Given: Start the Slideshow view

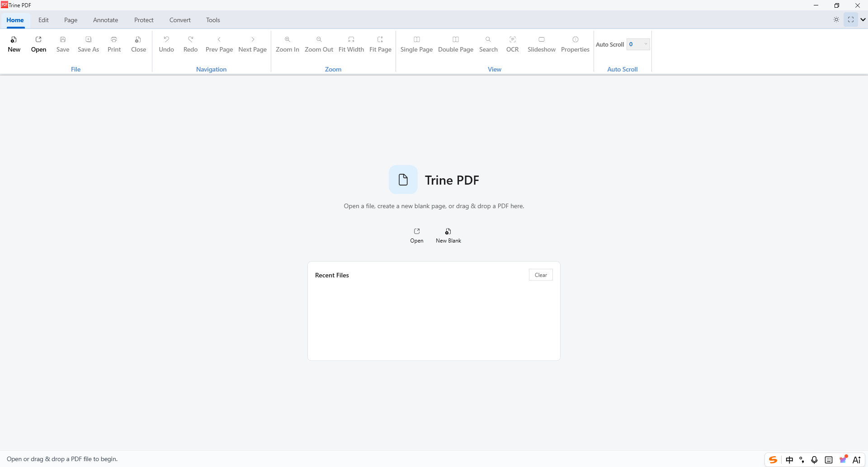Looking at the screenshot, I should [542, 44].
